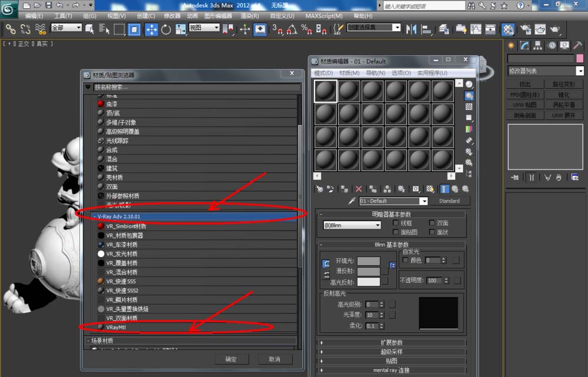Expand the 超级采样 rollout
588x377 pixels.
click(x=392, y=352)
